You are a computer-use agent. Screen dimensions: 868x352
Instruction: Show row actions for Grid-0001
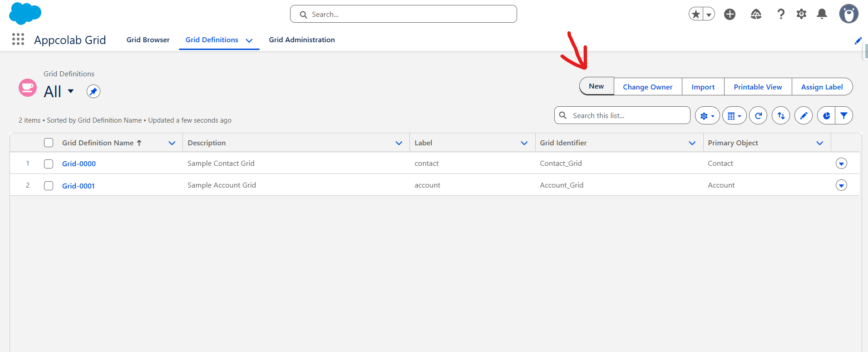point(841,185)
